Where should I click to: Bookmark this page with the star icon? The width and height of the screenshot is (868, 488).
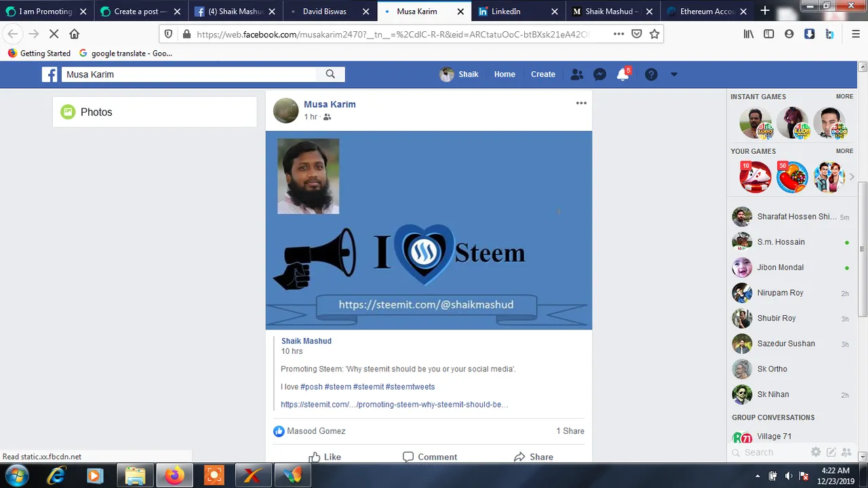654,34
